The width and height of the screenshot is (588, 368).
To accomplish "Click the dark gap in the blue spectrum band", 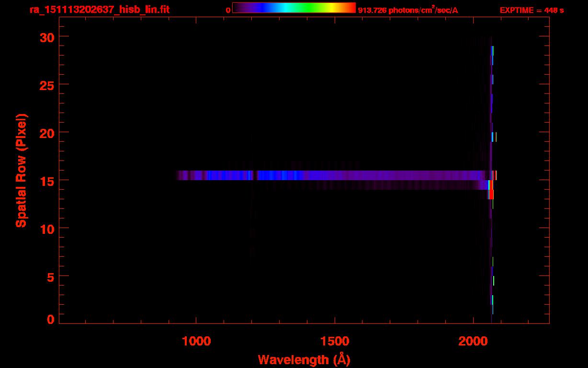I will coord(254,175).
